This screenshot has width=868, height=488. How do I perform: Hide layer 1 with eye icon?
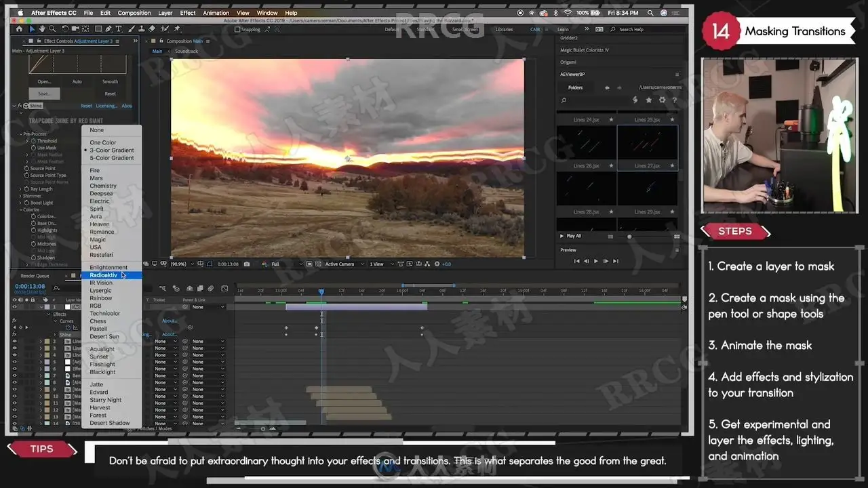14,307
